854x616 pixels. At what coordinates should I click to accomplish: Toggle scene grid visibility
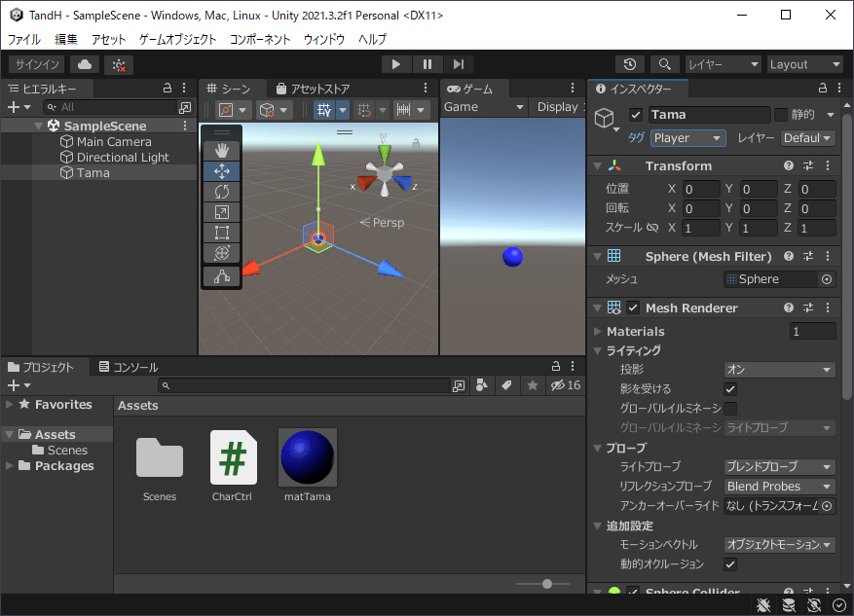324,110
